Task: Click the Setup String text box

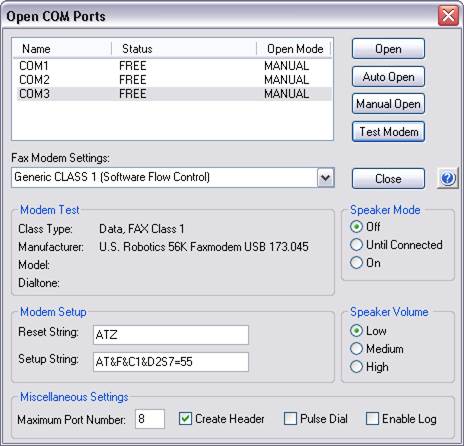Action: 171,362
